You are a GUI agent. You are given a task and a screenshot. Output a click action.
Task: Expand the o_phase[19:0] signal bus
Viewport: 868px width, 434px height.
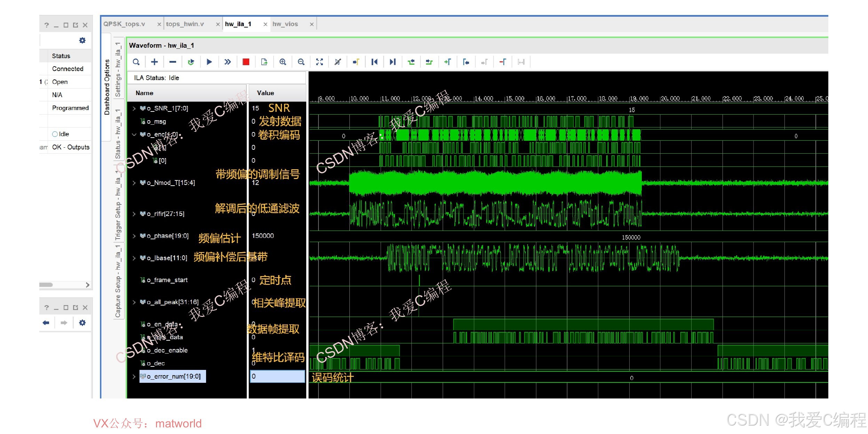pos(134,236)
